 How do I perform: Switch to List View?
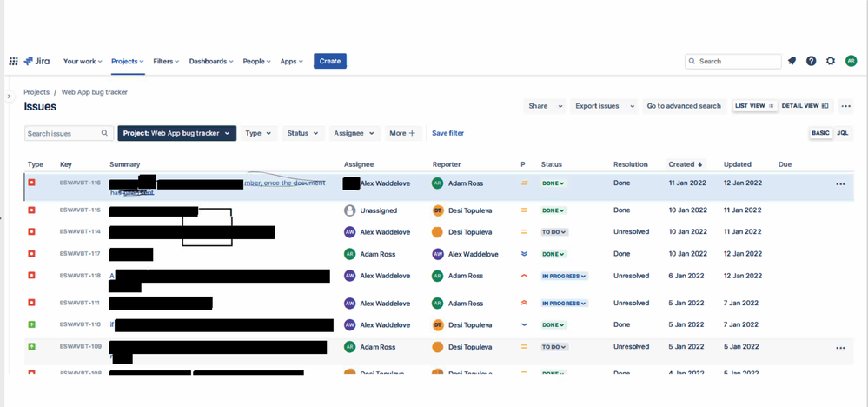tap(755, 106)
